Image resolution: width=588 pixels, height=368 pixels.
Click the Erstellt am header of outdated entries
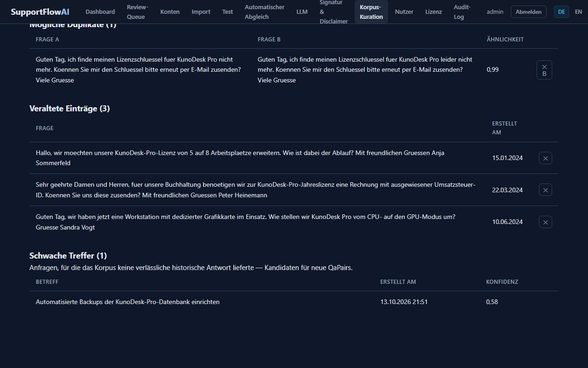pos(505,128)
